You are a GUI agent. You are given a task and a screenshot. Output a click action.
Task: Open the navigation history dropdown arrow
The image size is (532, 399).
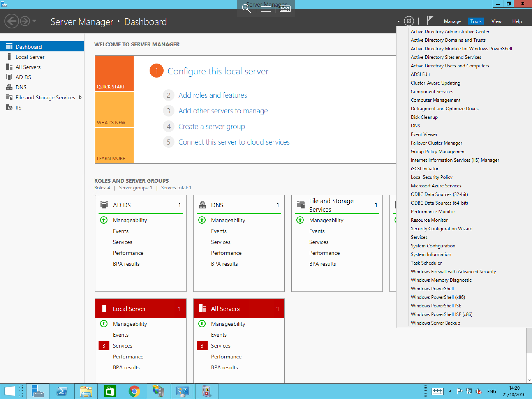(x=34, y=21)
